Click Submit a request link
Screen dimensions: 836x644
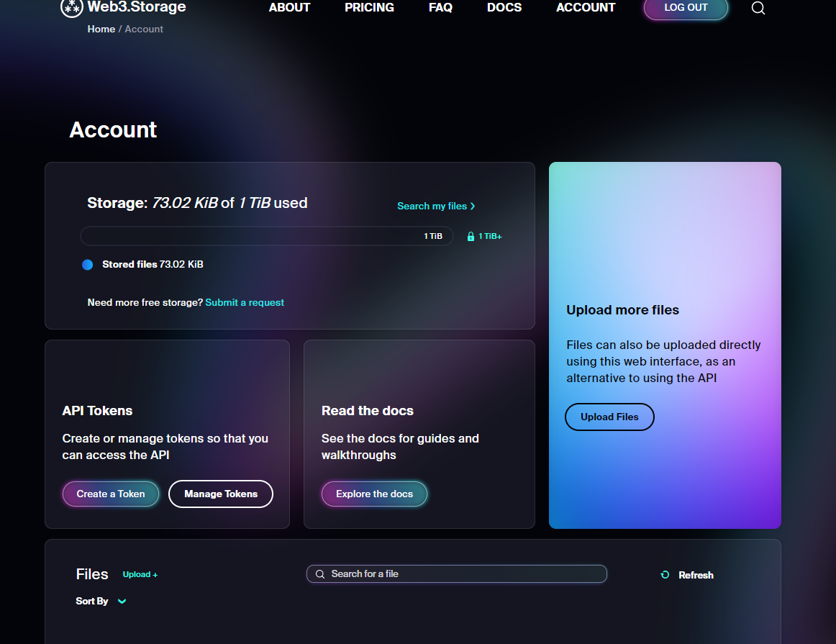click(245, 302)
